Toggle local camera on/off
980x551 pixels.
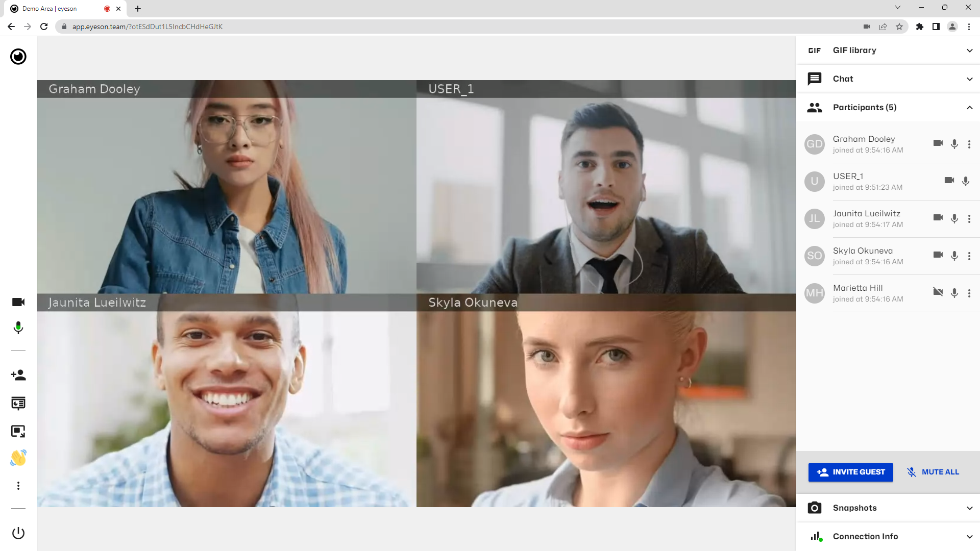18,302
